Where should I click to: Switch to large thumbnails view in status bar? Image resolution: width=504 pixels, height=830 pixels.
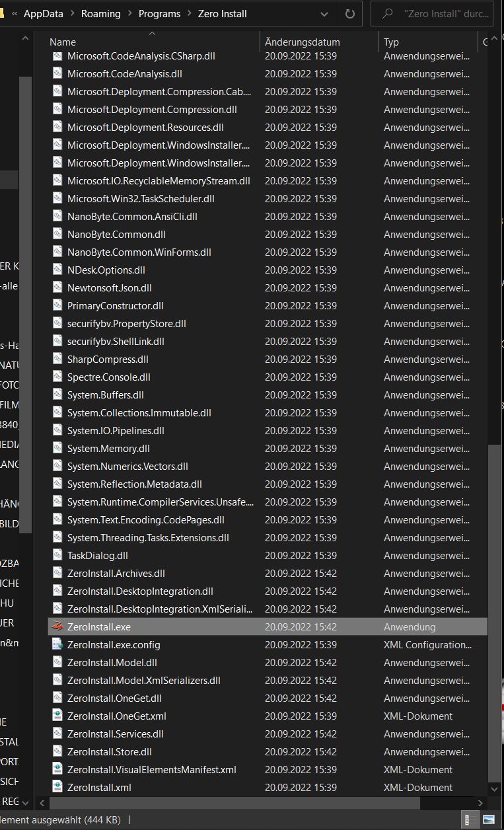pos(489,820)
